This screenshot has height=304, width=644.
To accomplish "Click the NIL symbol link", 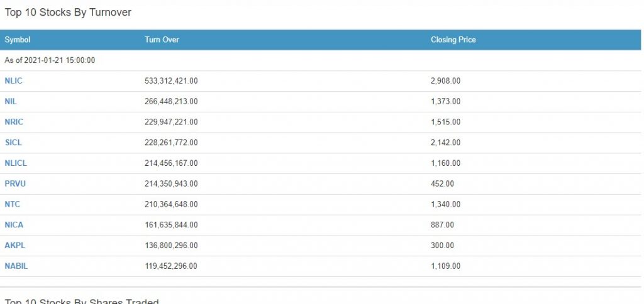I will [x=11, y=101].
